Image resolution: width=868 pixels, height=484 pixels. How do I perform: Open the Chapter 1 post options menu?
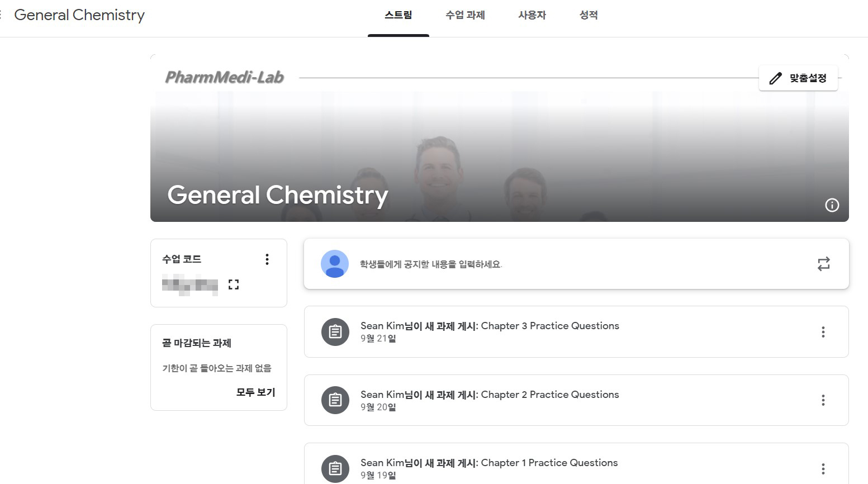(823, 468)
